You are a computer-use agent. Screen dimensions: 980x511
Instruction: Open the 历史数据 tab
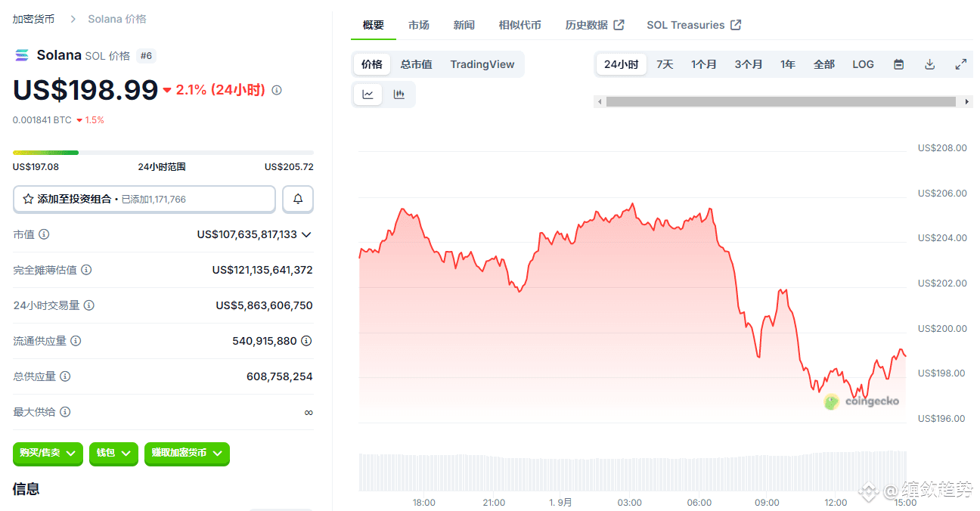click(594, 25)
